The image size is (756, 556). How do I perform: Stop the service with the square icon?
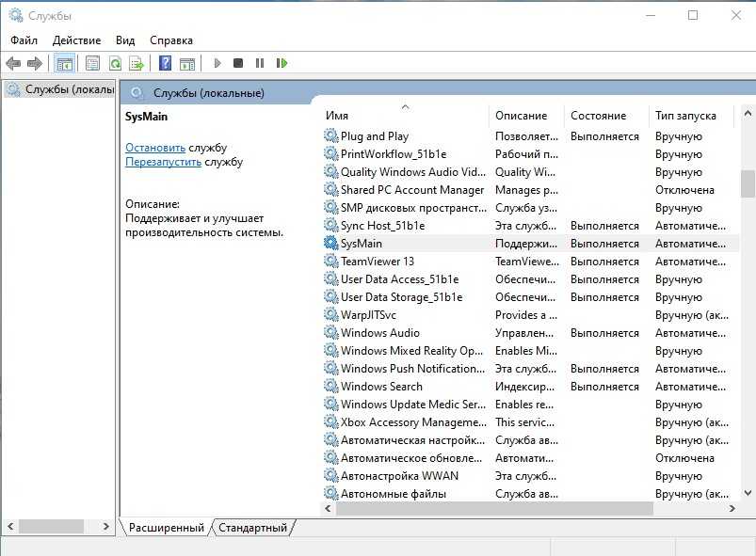coord(238,63)
